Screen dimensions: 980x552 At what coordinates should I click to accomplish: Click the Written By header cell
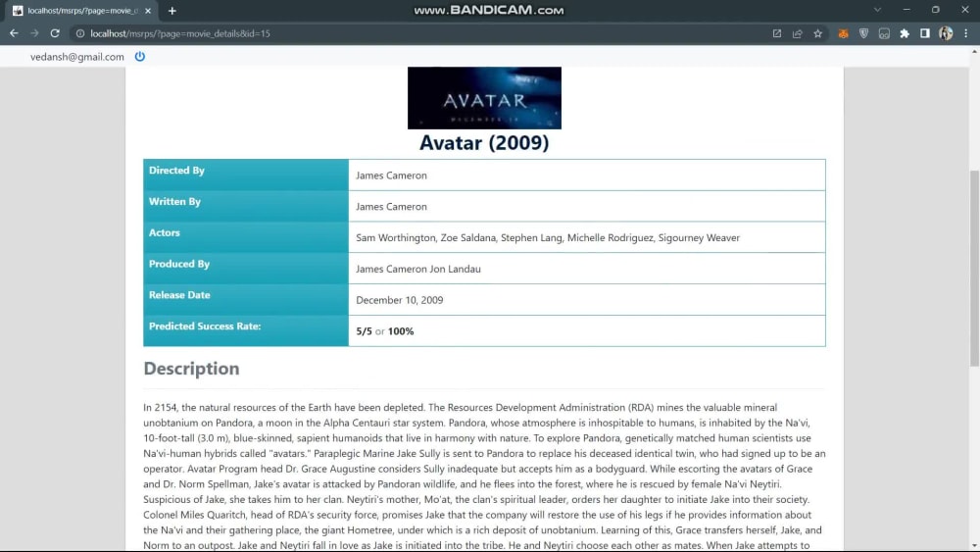click(246, 206)
